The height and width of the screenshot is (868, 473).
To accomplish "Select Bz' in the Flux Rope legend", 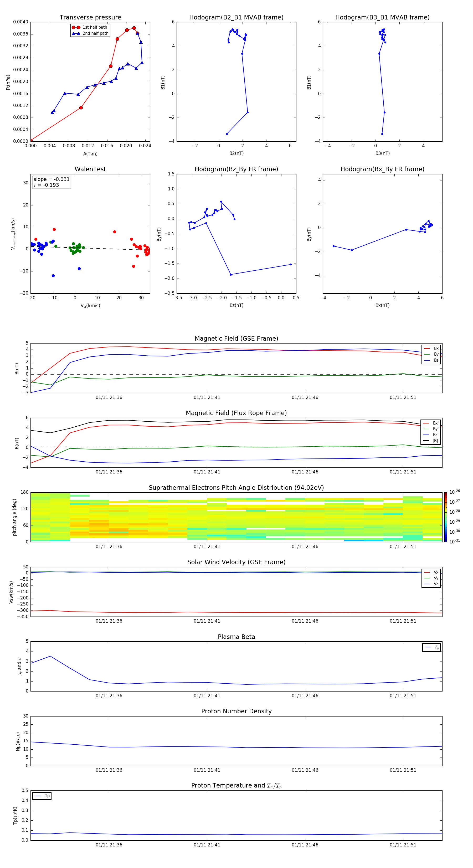I will coord(431,435).
